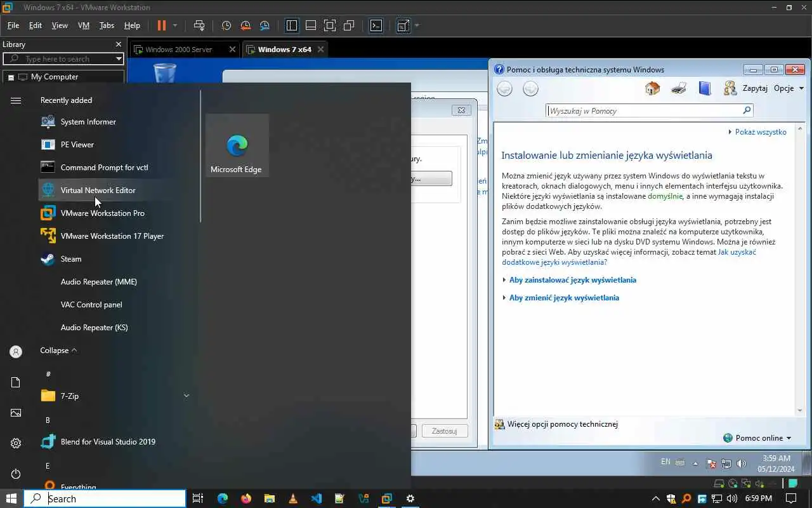Expand the 7-Zip folder in Start
This screenshot has height=508, width=812.
187,396
